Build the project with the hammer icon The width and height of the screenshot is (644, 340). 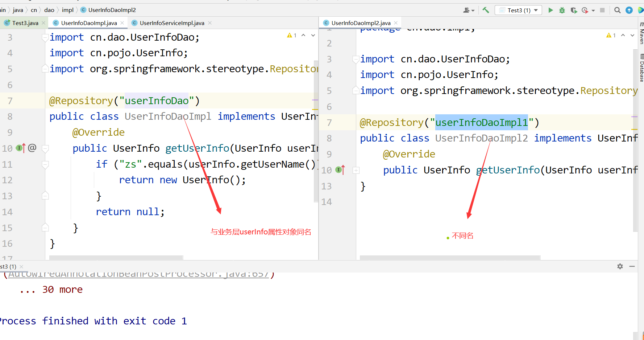tap(486, 10)
